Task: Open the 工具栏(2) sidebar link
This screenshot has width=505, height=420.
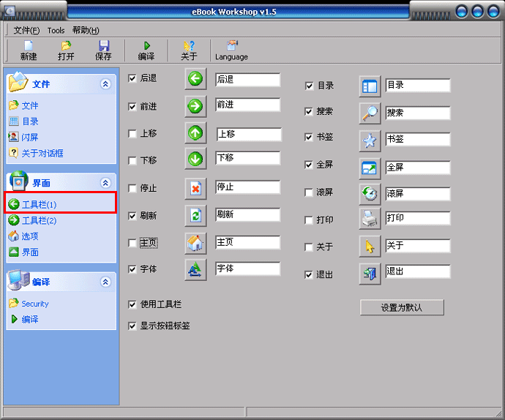Action: point(39,220)
